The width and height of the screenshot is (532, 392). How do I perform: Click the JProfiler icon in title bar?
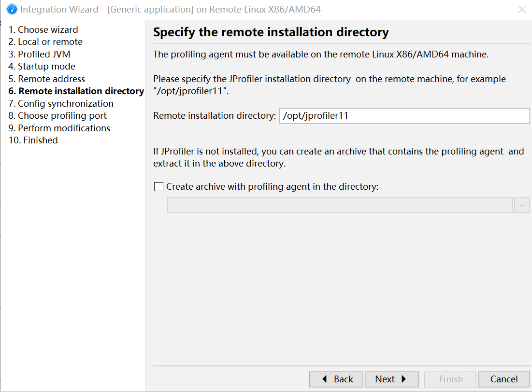click(x=12, y=10)
